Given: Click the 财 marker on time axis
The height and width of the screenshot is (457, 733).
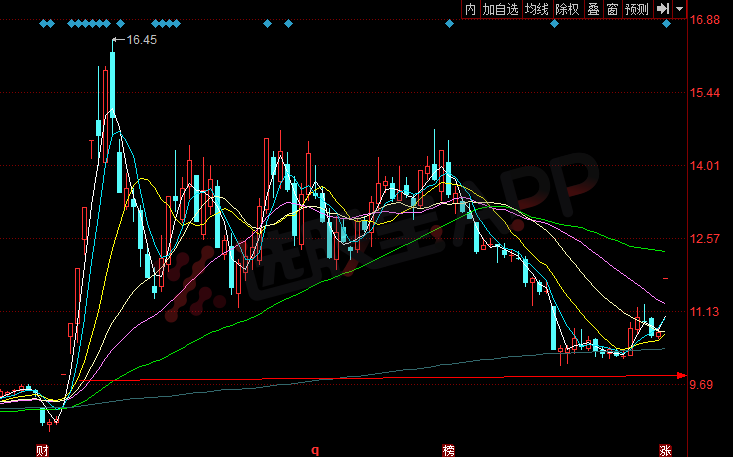Looking at the screenshot, I should coord(43,450).
